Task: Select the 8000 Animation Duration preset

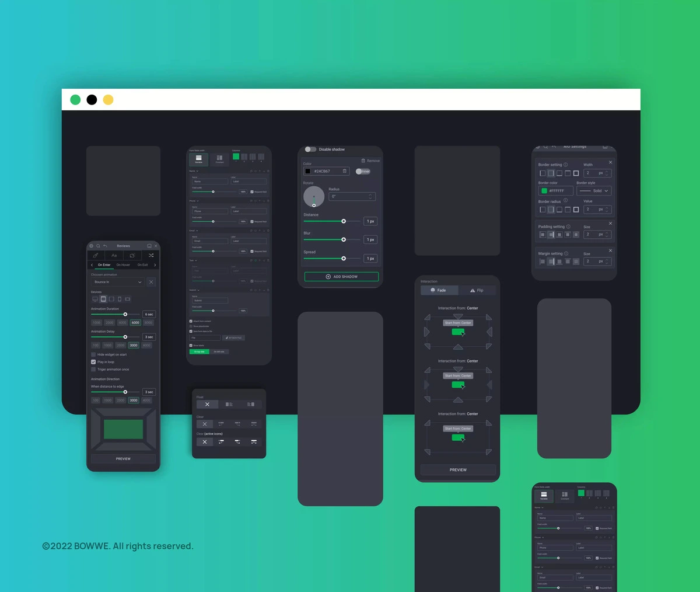Action: [x=148, y=322]
